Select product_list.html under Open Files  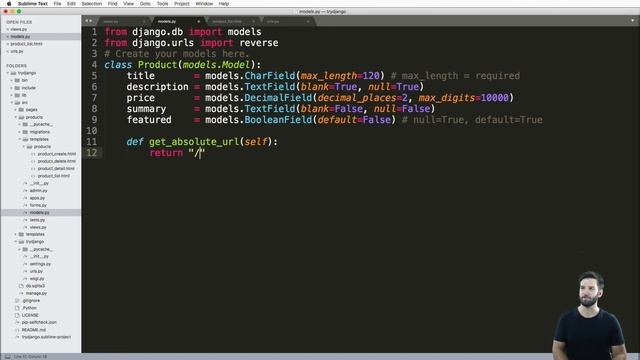click(27, 44)
